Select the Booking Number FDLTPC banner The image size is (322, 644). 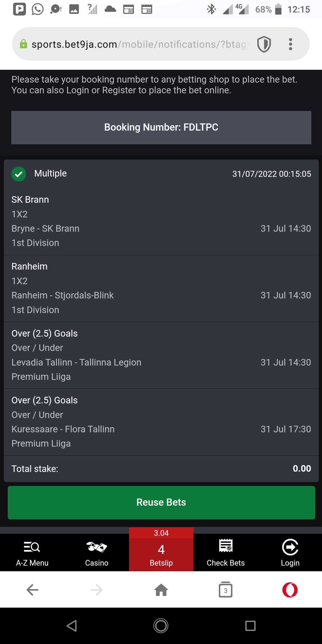click(161, 127)
